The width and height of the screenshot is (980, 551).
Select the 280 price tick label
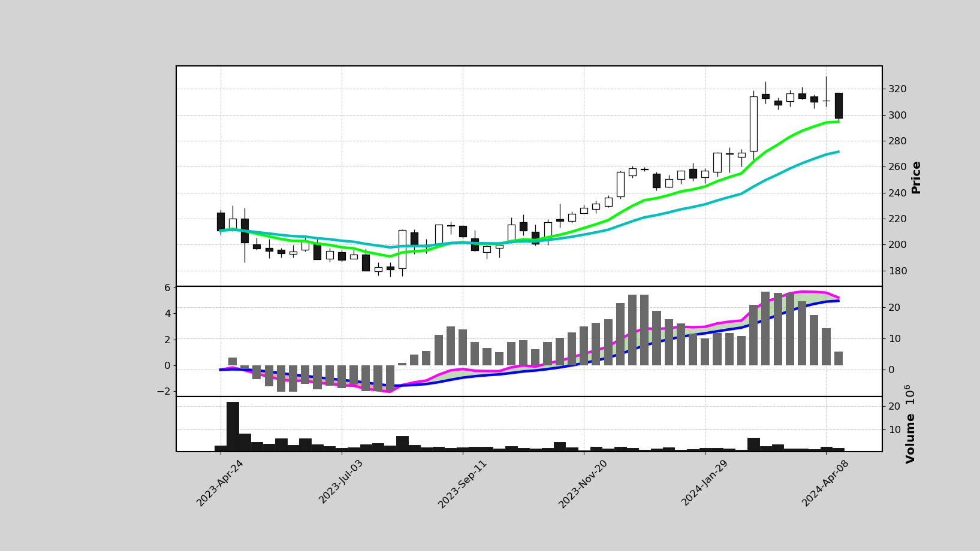[x=897, y=141]
